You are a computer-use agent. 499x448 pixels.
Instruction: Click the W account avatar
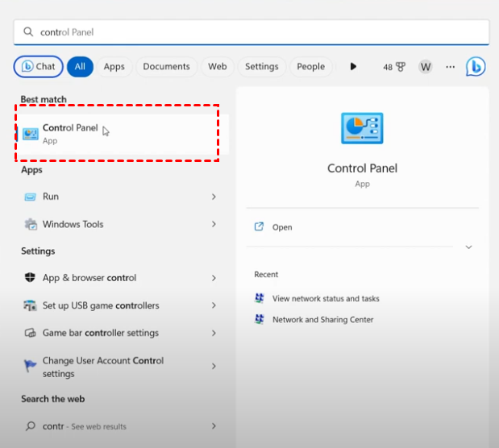(x=426, y=67)
